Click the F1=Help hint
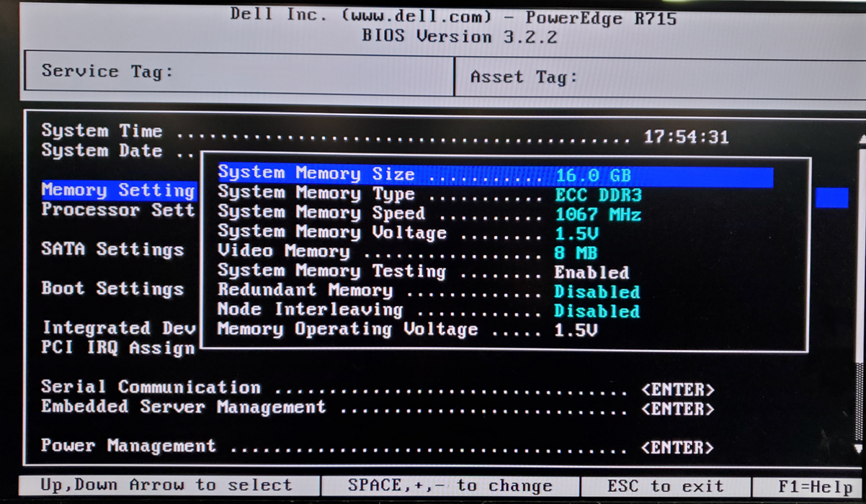Screen dimensions: 866x504 point(815,487)
